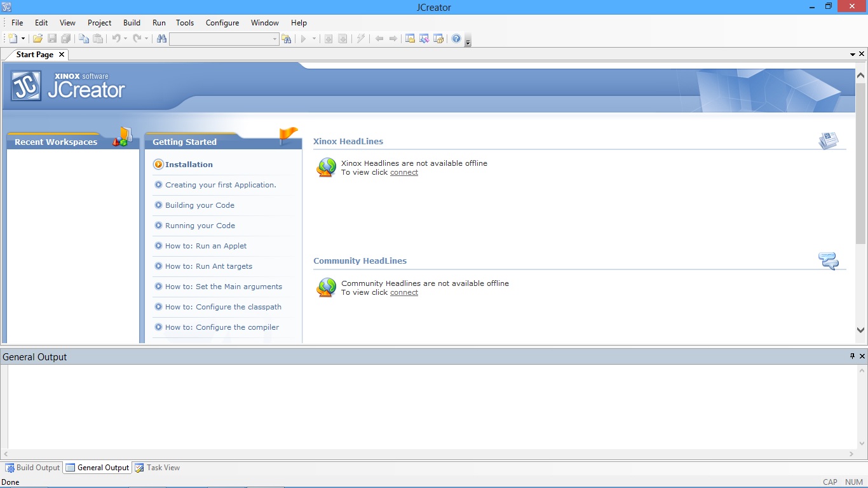Open 'How to: Run Ant targets' link

(x=208, y=266)
